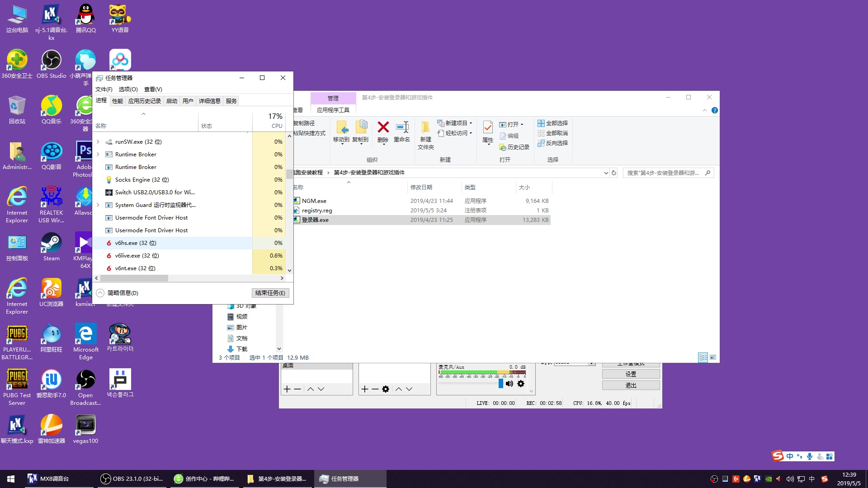Click OBS 设置 button
868x488 pixels.
[x=631, y=374]
